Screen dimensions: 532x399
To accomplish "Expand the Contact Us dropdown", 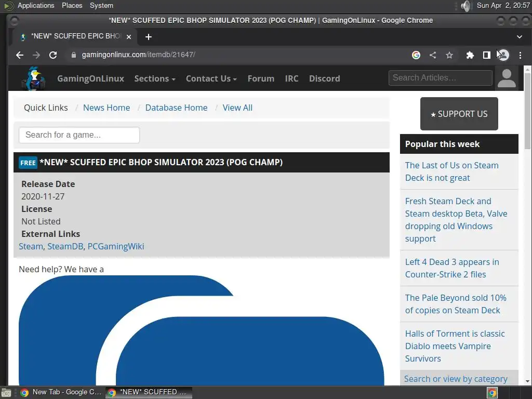I will tap(211, 78).
